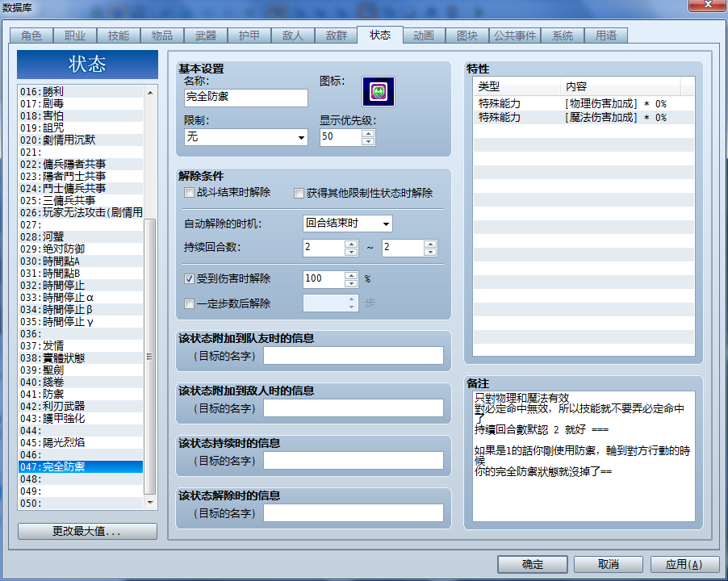
Task: Click the 该状态解除时的信息 text field
Action: tap(354, 513)
